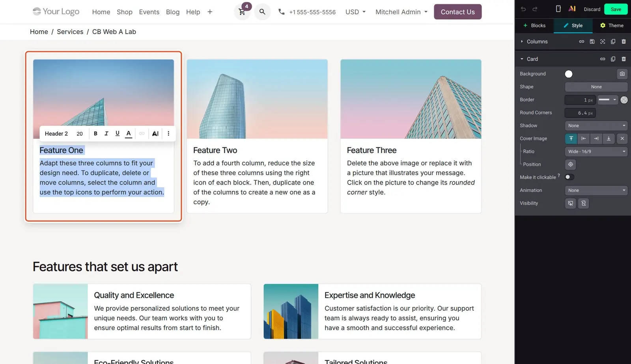Open the Shadow dropdown
Image resolution: width=631 pixels, height=364 pixels.
[x=596, y=125]
